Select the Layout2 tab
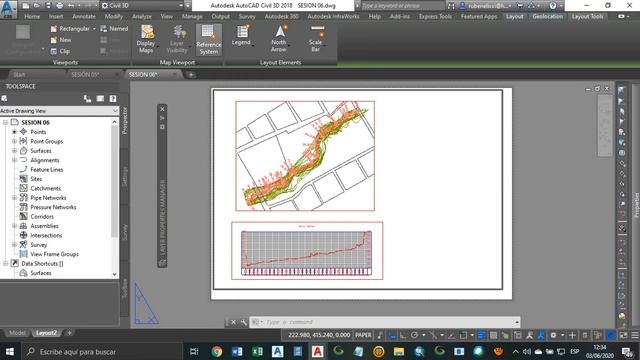 46,333
